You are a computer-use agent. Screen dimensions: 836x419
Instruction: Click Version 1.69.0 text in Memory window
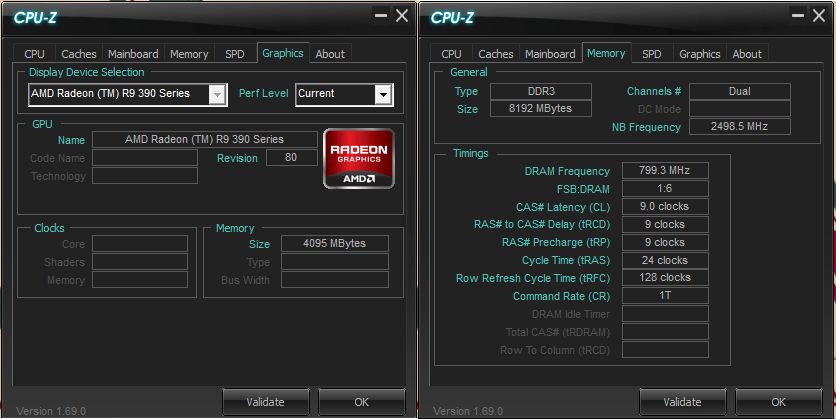point(468,411)
